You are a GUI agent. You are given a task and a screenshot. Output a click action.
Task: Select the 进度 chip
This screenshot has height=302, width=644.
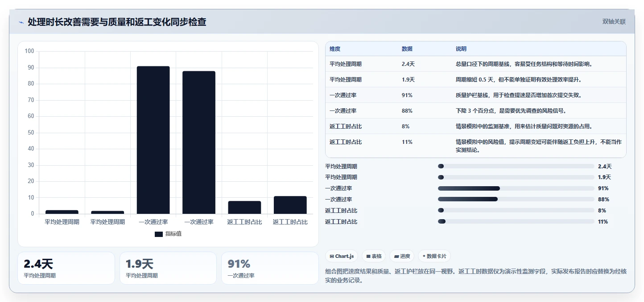[x=402, y=256]
